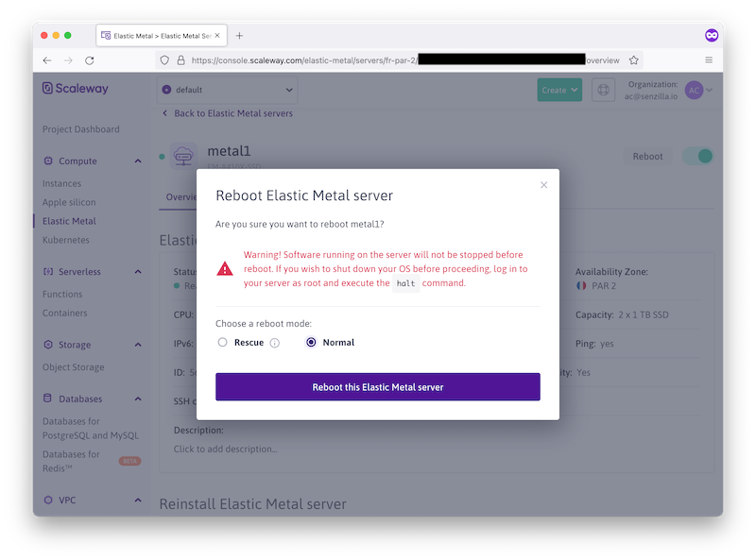
Task: Open Apple silicon page
Action: click(x=69, y=202)
